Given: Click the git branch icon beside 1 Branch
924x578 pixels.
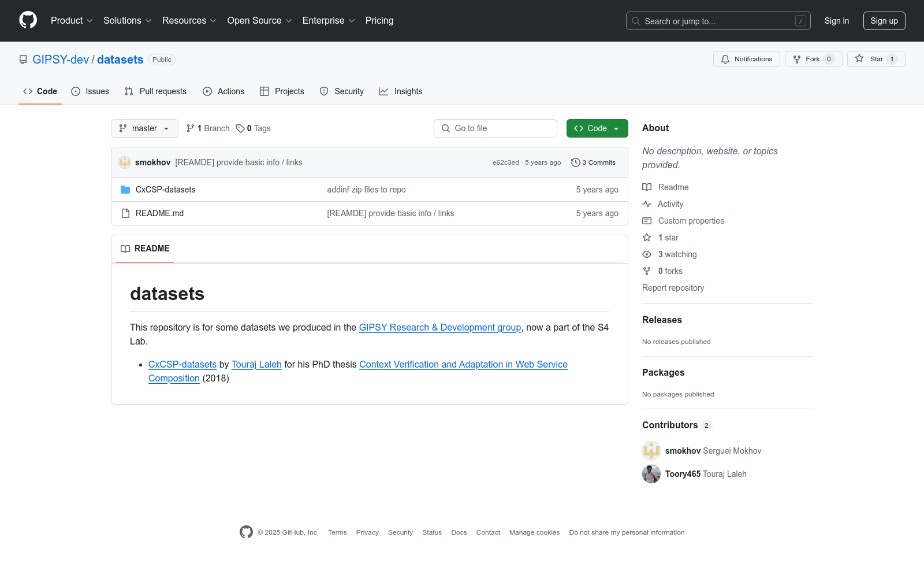Looking at the screenshot, I should pyautogui.click(x=191, y=128).
